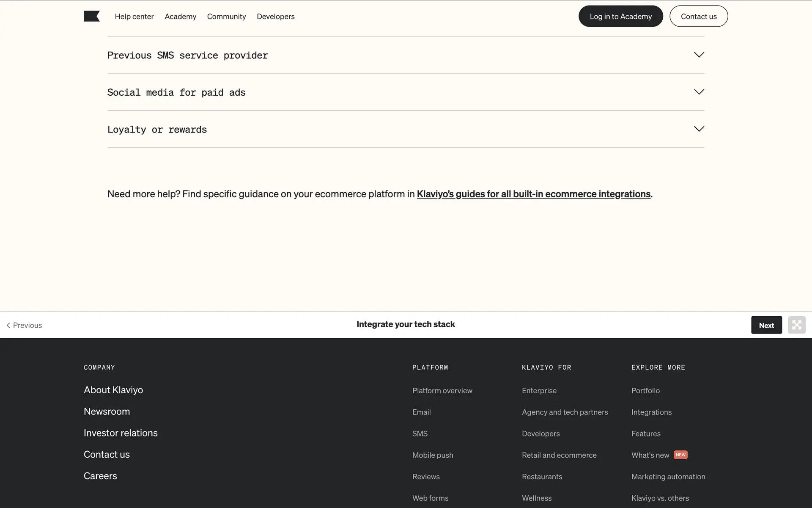Screen dimensions: 812x508
Task: Click Agency and tech partners link
Action: click(x=565, y=412)
